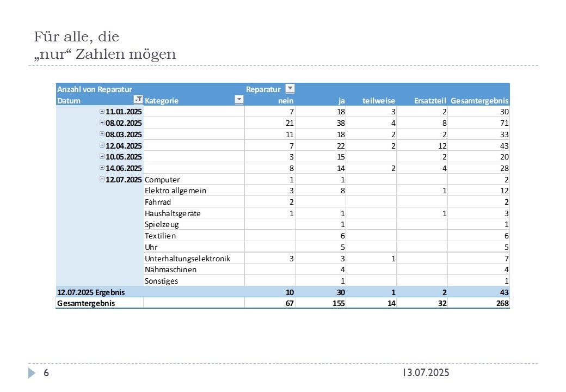Click the 08.02.2025 total value 71

pos(505,123)
